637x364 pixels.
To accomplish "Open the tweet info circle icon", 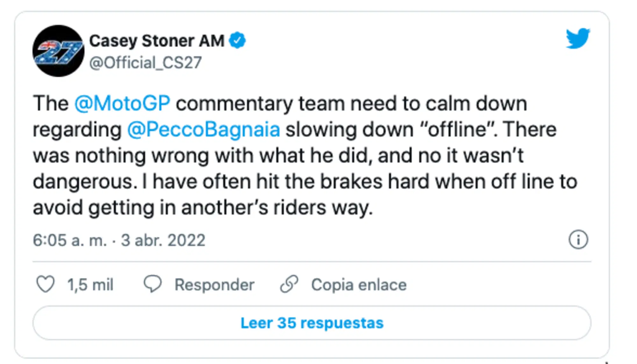I will 578,239.
